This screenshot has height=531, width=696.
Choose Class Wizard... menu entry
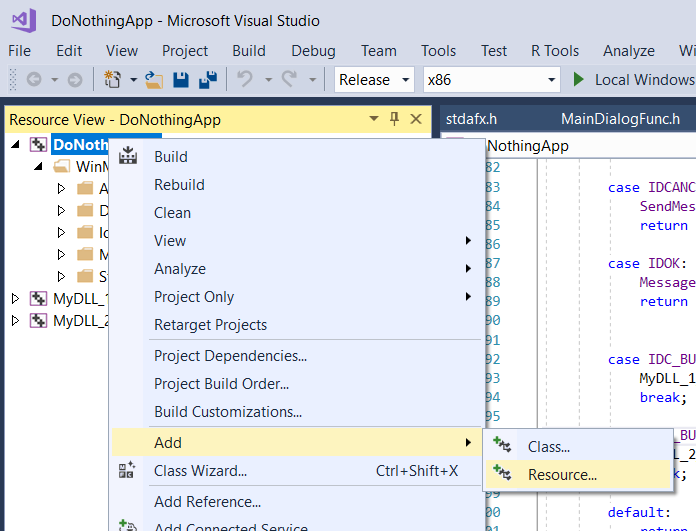296,471
